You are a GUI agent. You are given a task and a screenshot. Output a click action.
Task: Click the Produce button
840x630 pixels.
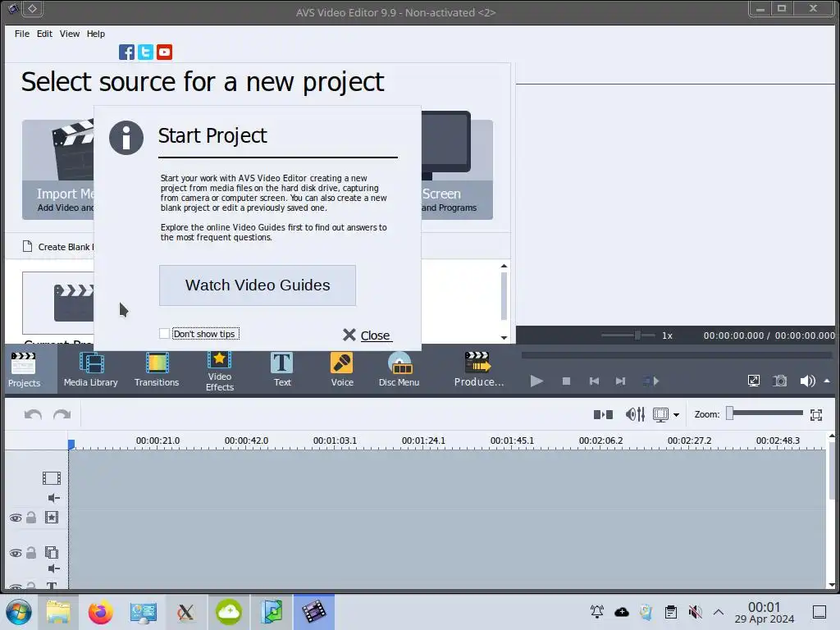[x=479, y=370]
